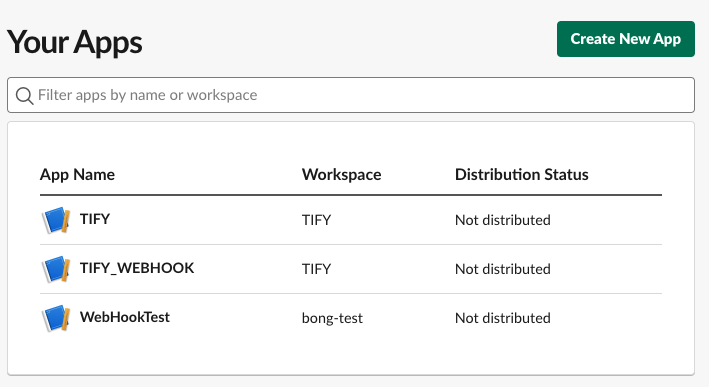The image size is (709, 387).
Task: Click the Workspace column header
Action: point(341,175)
